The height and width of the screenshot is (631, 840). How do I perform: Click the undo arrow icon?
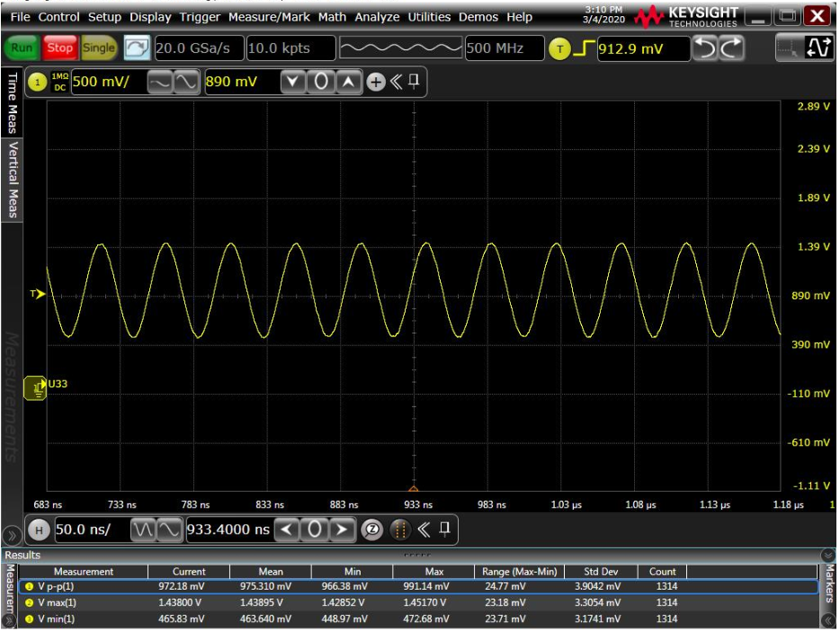[x=705, y=49]
